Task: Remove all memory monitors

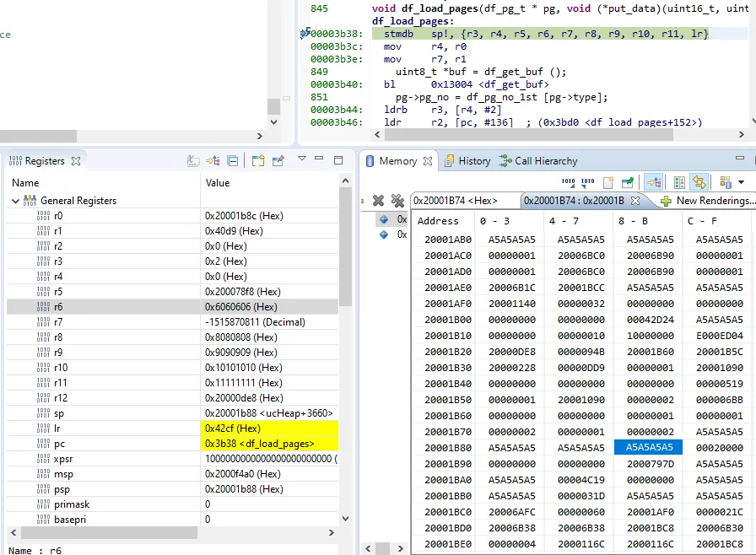Action: coord(397,201)
